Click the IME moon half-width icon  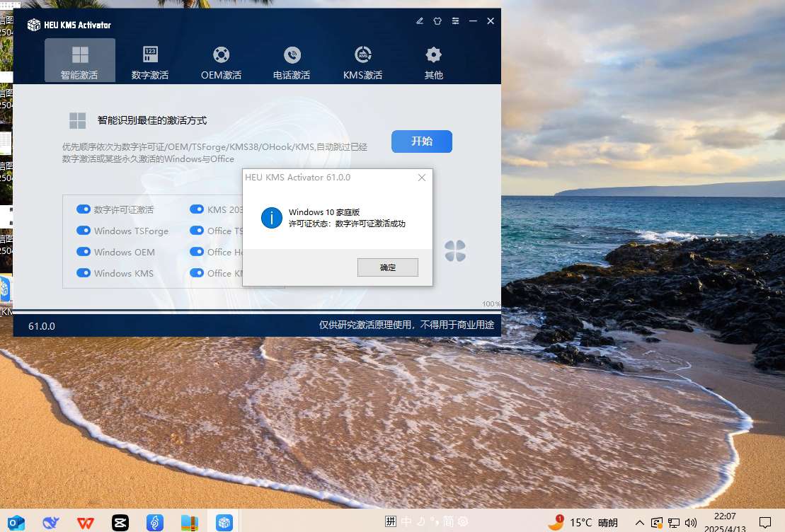coord(420,521)
